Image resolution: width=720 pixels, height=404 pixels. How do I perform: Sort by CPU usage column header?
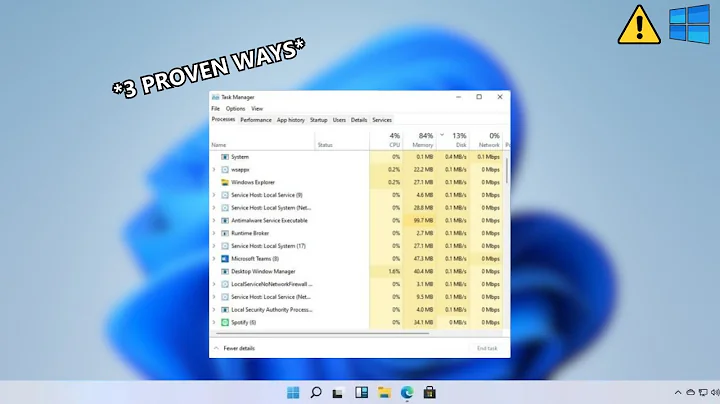(x=386, y=140)
